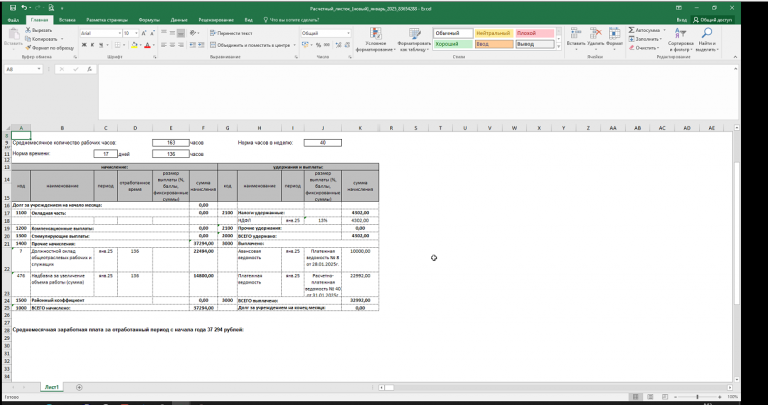Paste clipboard with the Вставить button
This screenshot has width=768, height=405.
(x=13, y=38)
